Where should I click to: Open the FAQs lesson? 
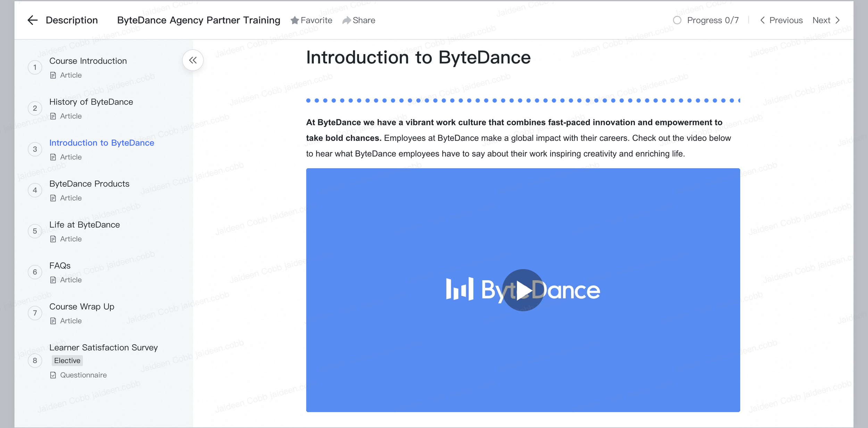coord(60,266)
